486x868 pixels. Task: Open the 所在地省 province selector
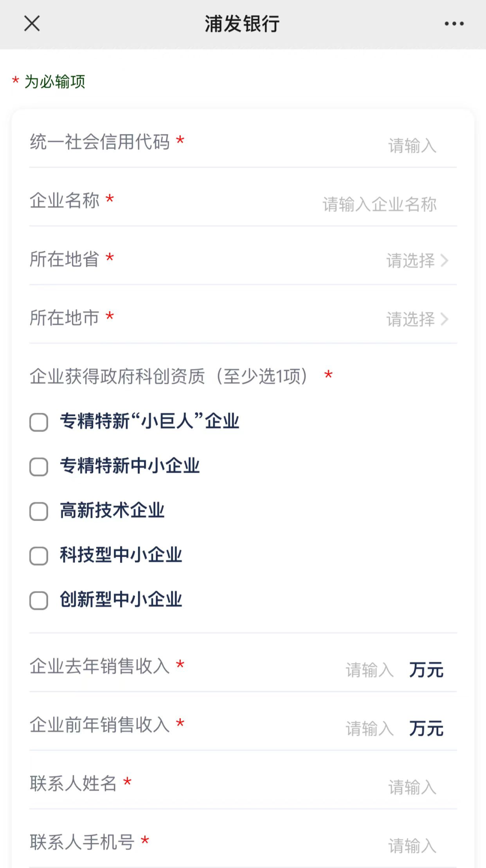tap(410, 260)
